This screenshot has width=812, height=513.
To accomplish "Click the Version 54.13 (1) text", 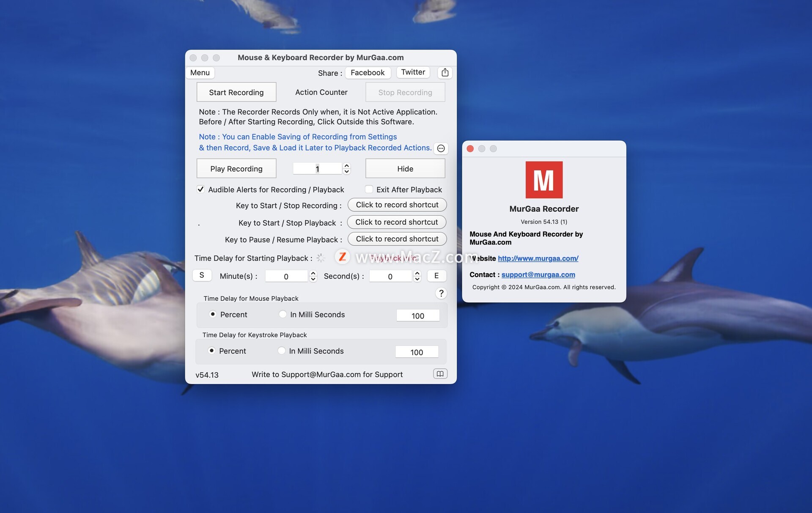I will coord(544,222).
